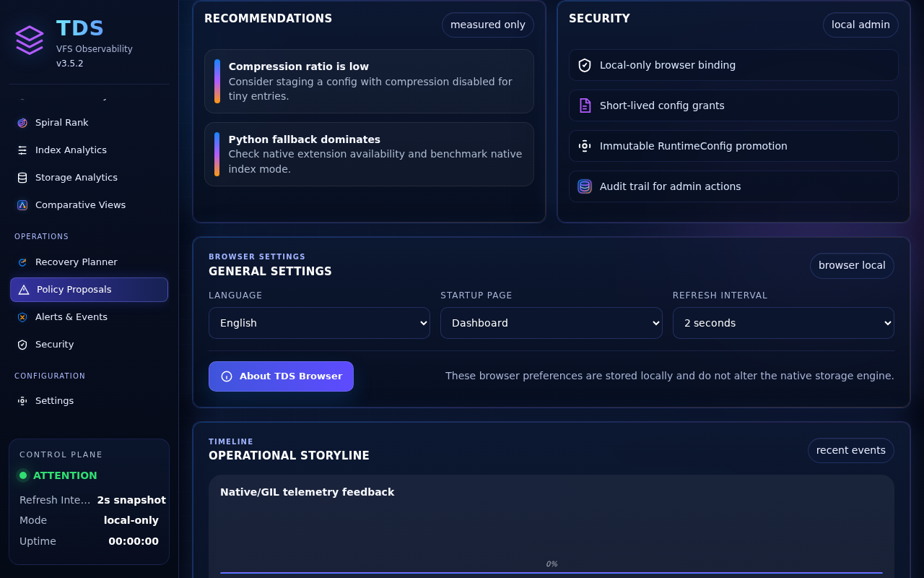Open Storage Analytics section
This screenshot has width=924, height=578.
coord(89,178)
